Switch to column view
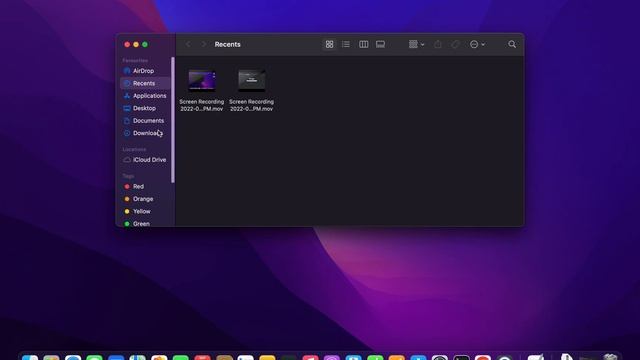The height and width of the screenshot is (360, 640). pos(363,44)
